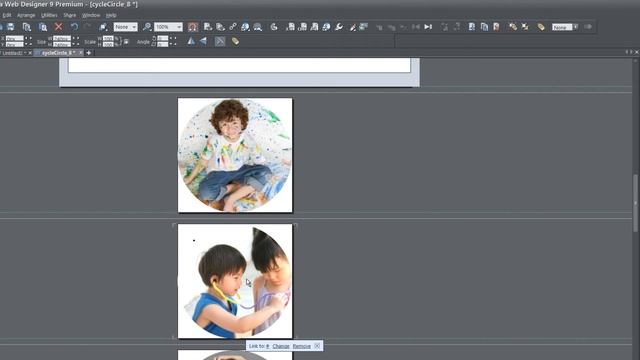Switch to the Untitled document tab

tap(13, 53)
